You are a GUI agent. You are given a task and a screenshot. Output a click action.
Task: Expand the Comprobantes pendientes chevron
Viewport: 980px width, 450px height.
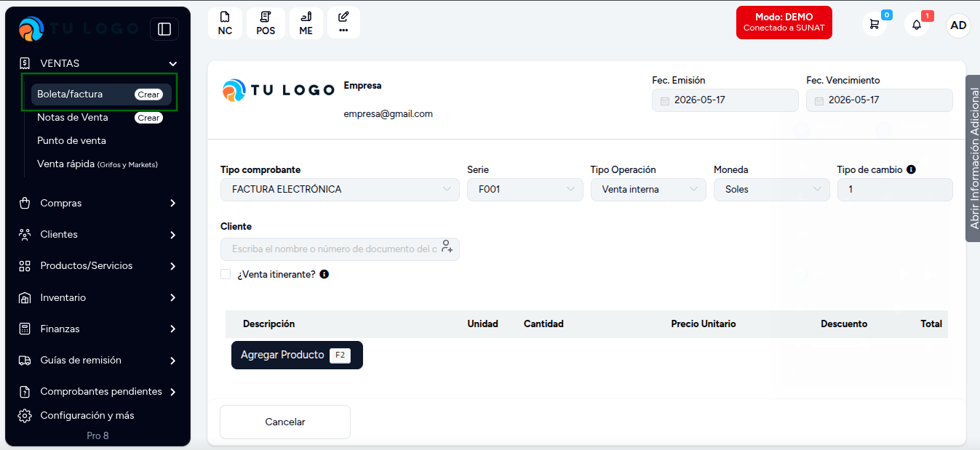pos(172,391)
